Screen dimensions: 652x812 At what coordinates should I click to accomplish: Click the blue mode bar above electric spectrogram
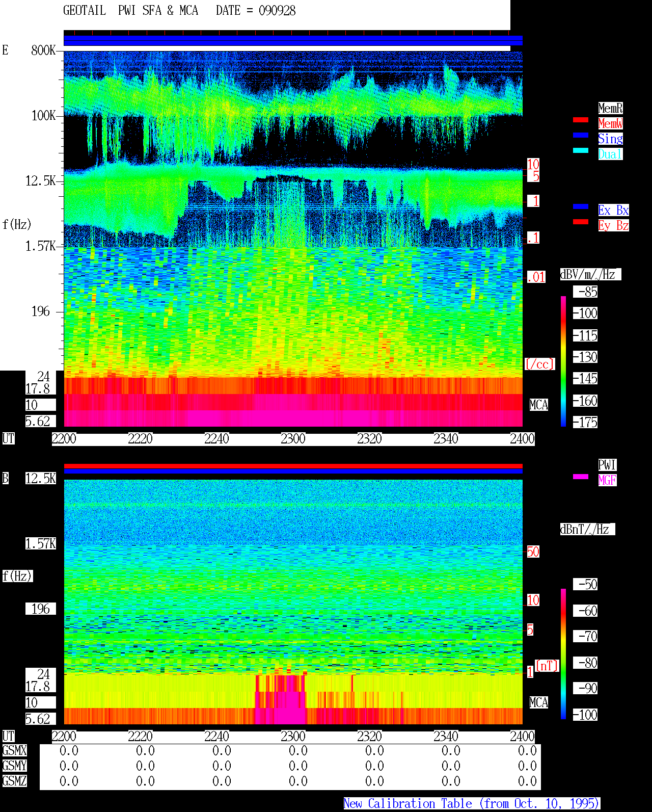click(293, 41)
